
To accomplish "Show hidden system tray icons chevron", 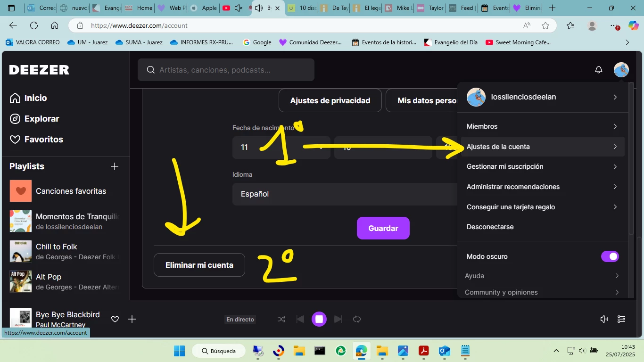I will 556,351.
